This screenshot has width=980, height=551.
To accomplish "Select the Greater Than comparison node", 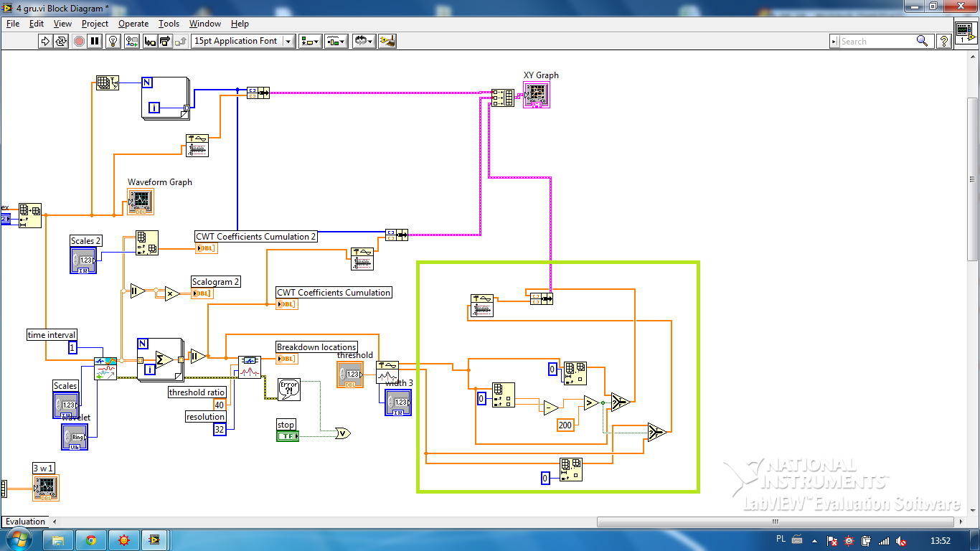I will 591,402.
